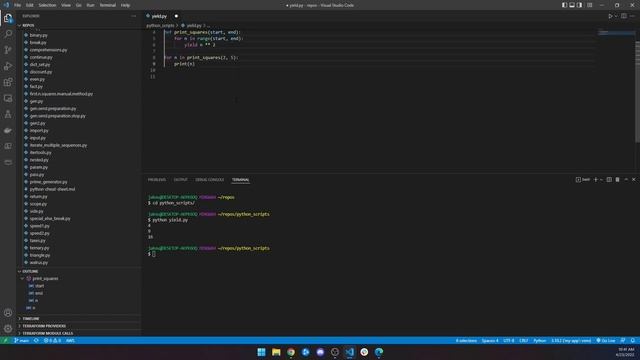Open the editor more actions ellipsis
Image resolution: width=640 pixels, height=360 pixels.
pos(632,16)
